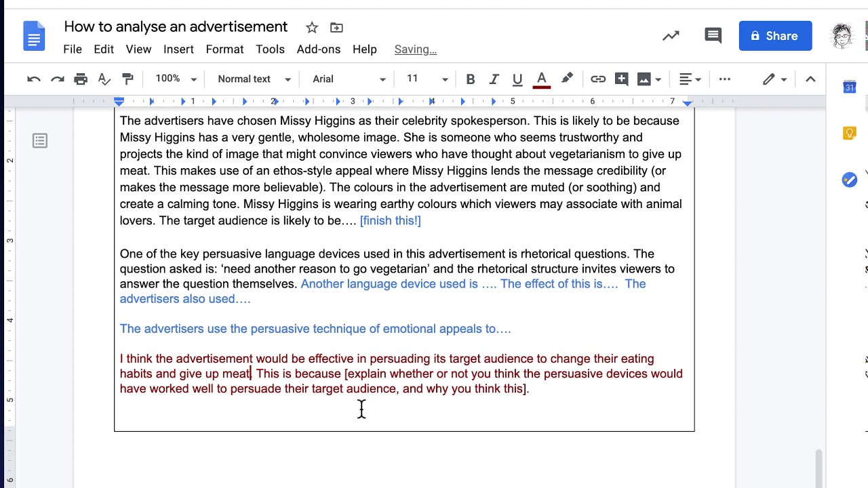Show more toolbar options
Screen dimensions: 868x488
(x=725, y=79)
